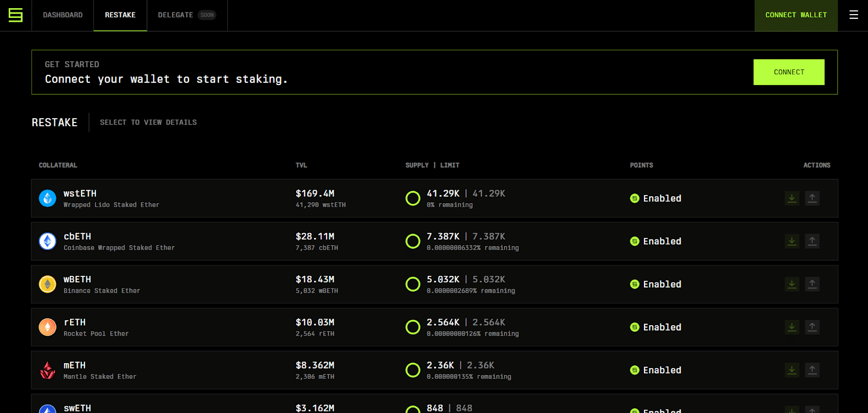Click the $28.11M TVL value
868x413 pixels.
tap(315, 236)
